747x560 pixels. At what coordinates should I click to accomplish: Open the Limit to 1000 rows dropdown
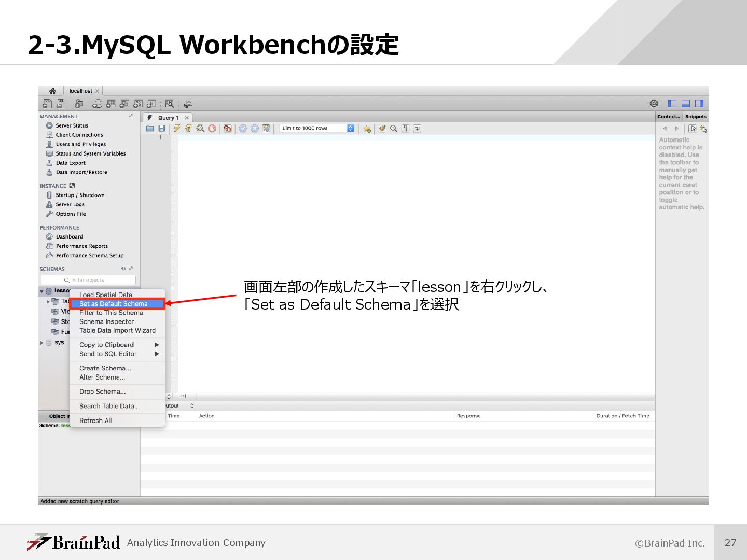coord(317,128)
